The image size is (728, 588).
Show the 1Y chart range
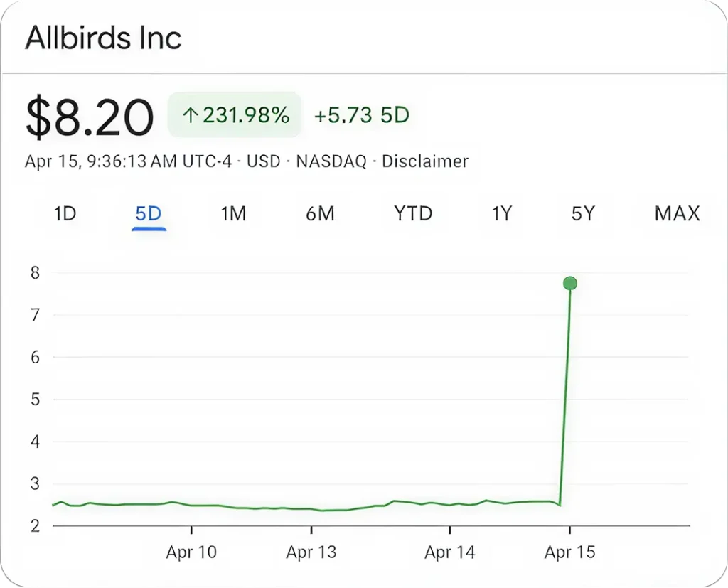[x=502, y=213]
